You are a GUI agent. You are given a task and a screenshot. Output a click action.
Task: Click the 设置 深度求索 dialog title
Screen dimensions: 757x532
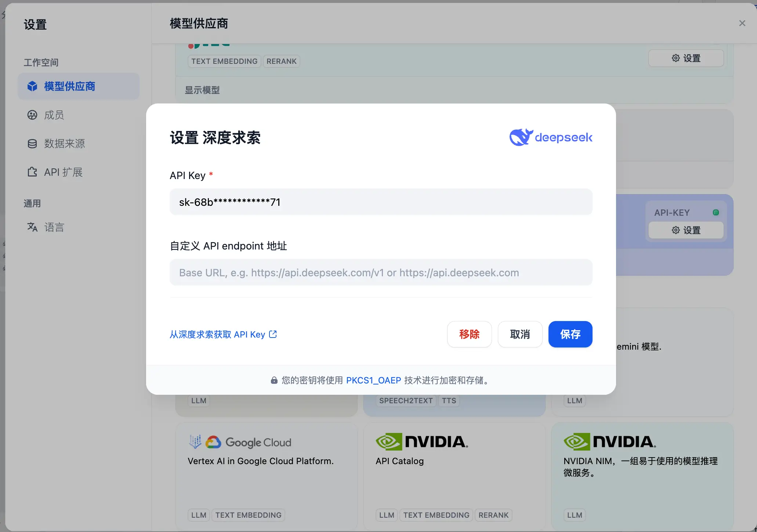(x=215, y=138)
